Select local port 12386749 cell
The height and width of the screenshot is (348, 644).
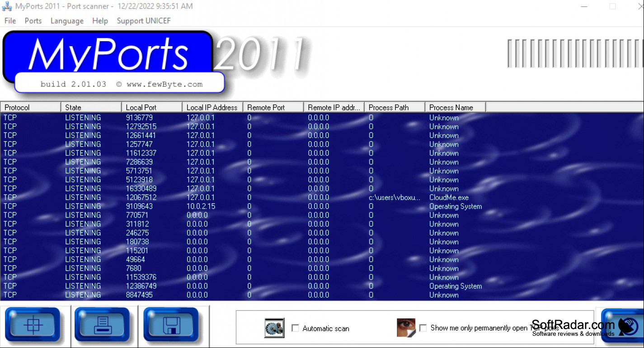click(x=141, y=286)
